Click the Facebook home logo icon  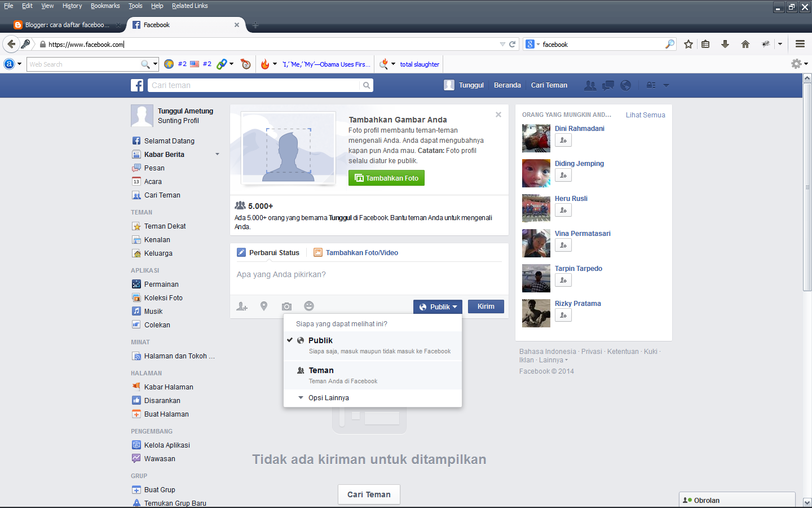137,85
